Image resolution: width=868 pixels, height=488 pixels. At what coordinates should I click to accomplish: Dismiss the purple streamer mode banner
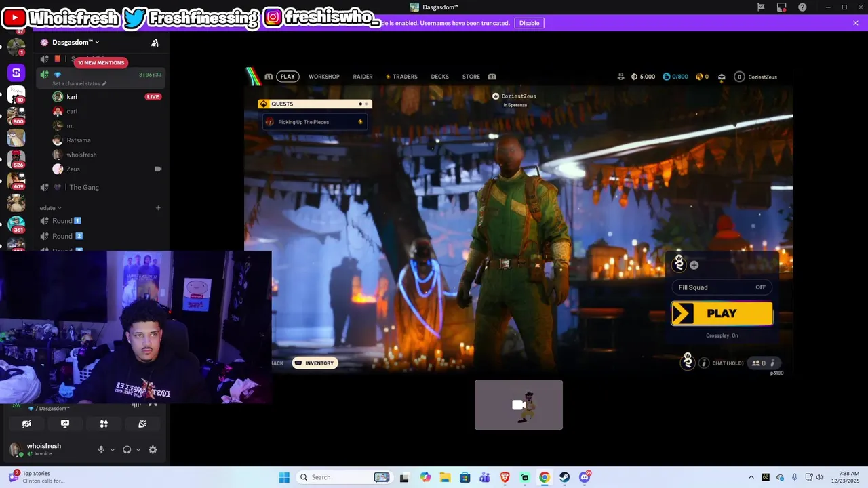[x=856, y=23]
